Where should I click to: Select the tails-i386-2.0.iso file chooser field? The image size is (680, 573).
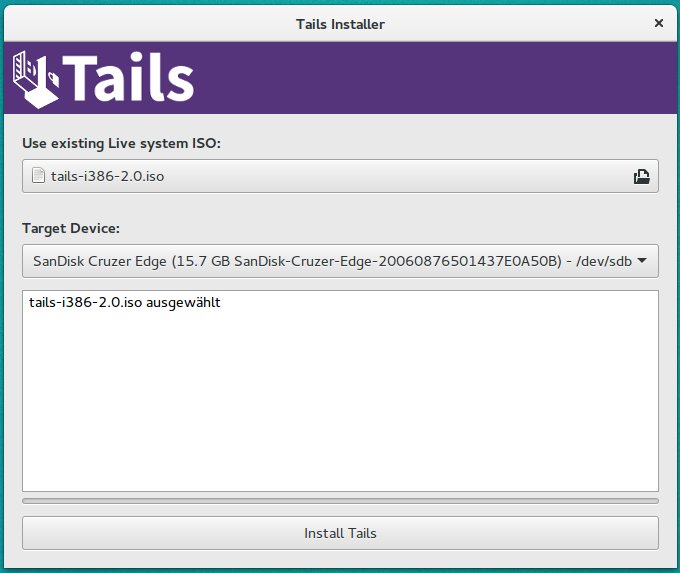(x=340, y=176)
